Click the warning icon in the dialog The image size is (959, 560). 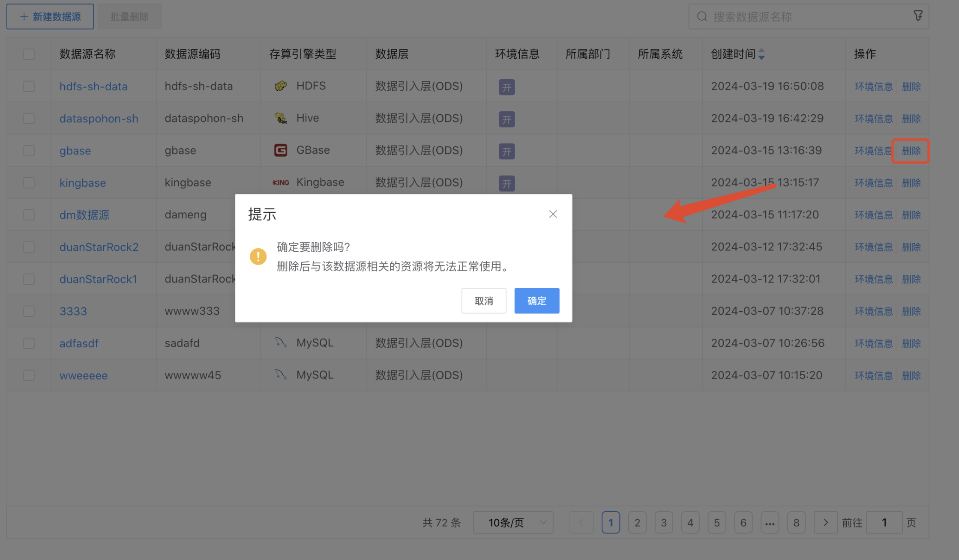[x=258, y=256]
